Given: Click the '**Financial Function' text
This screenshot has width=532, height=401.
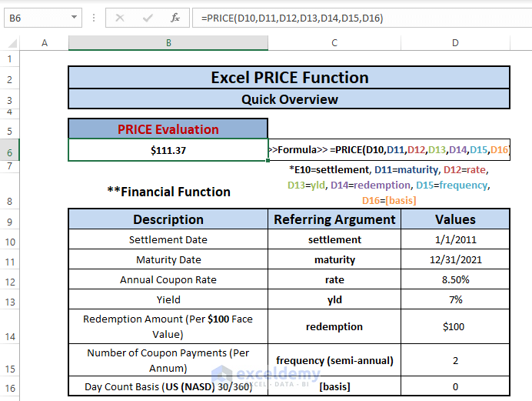Looking at the screenshot, I should [x=168, y=192].
